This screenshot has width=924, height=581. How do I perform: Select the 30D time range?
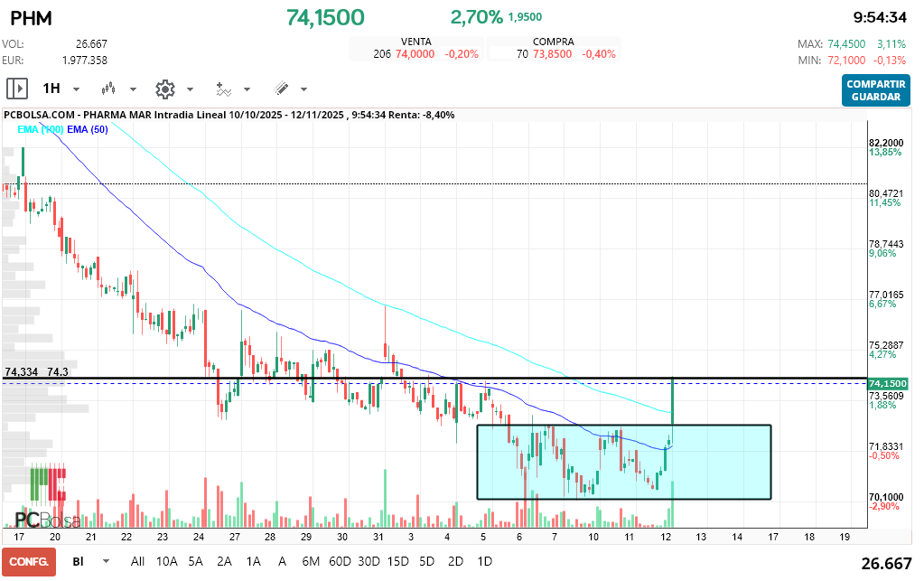click(x=369, y=561)
